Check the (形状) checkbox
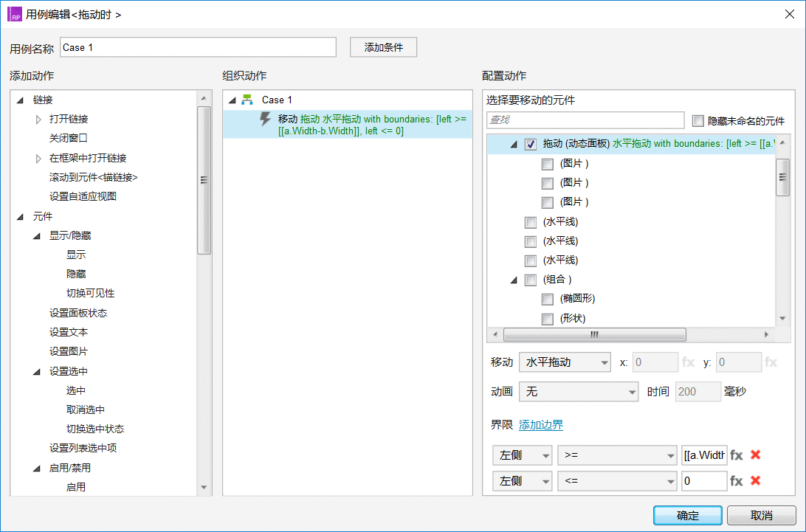This screenshot has height=532, width=806. (x=548, y=319)
